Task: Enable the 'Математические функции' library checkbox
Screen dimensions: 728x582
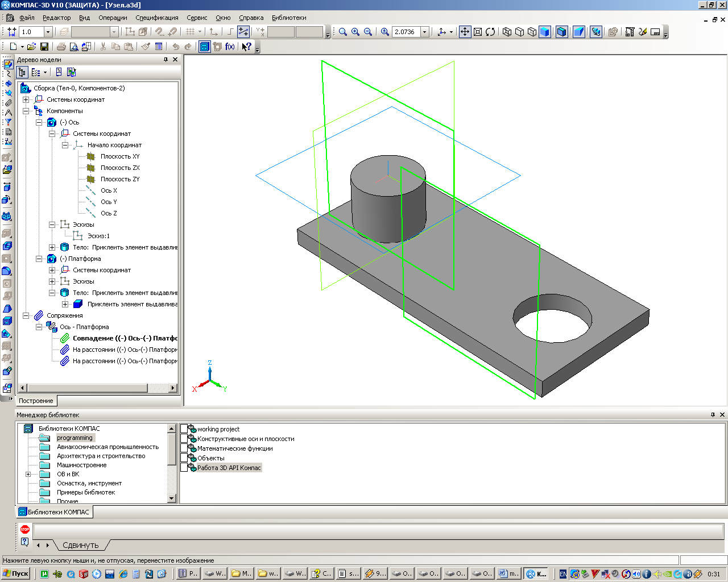Action: 184,448
